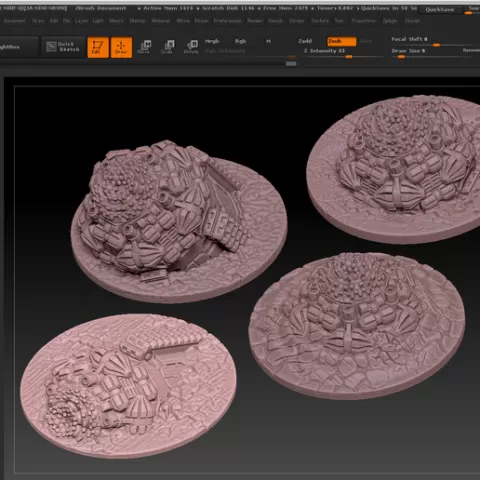The image size is (480, 480).
Task: Open the Transform menu
Action: point(363,21)
